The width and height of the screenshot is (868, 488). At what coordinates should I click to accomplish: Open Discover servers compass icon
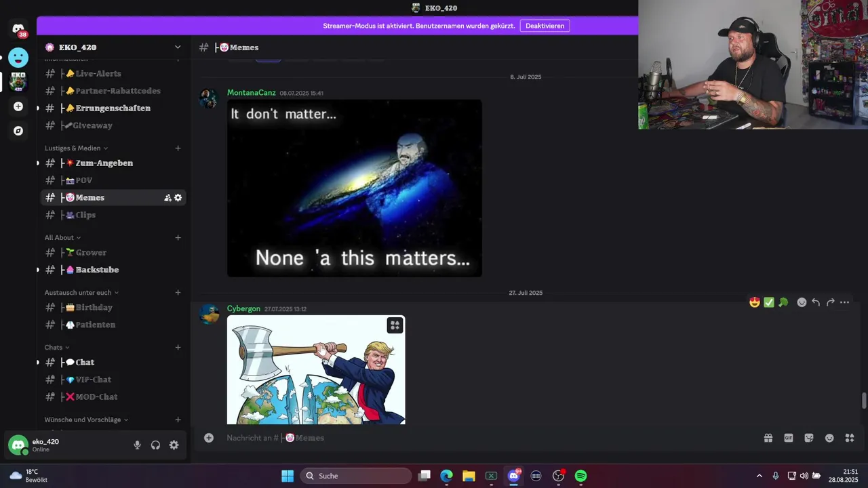18,131
